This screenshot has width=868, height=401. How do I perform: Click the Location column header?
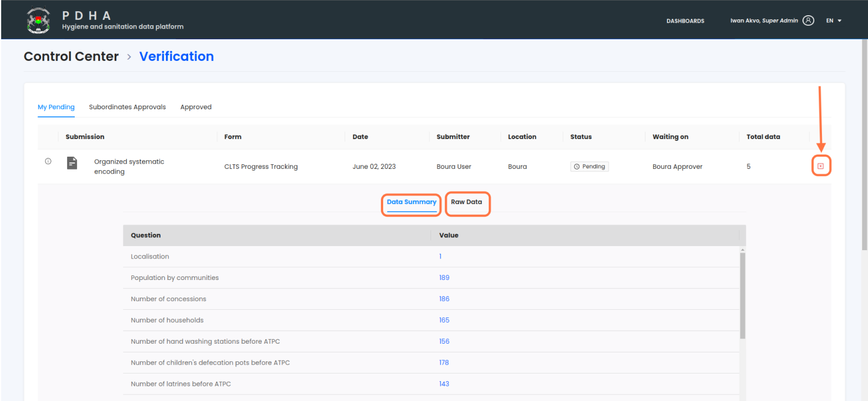point(522,137)
